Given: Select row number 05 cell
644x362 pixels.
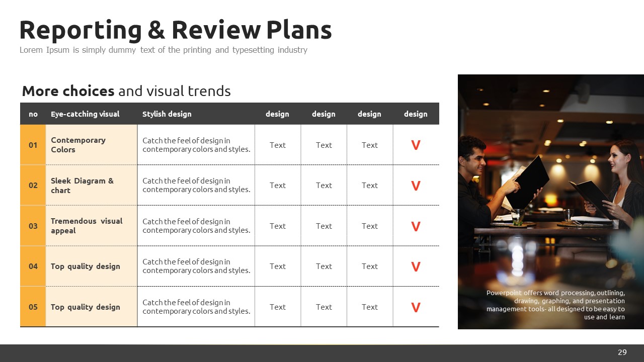Looking at the screenshot, I should click(33, 307).
